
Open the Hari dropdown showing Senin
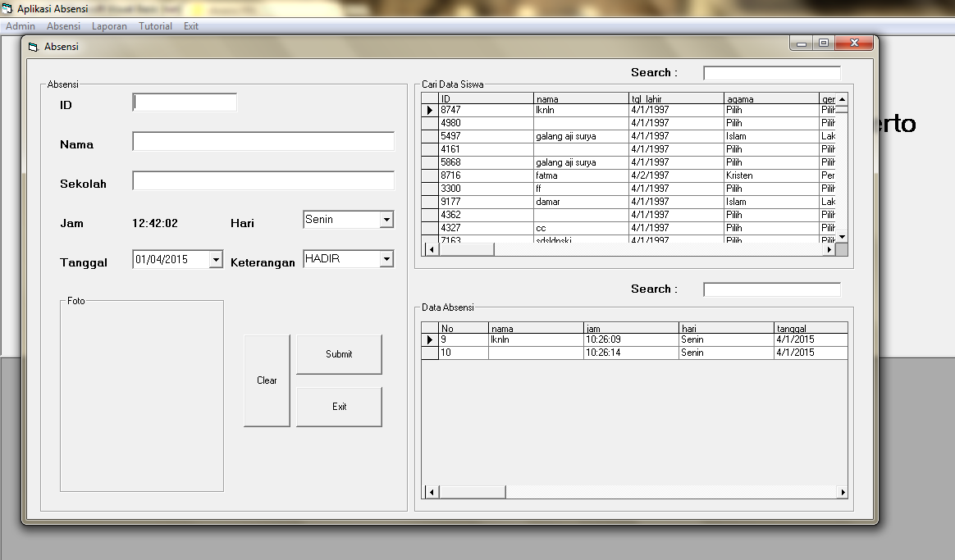386,219
